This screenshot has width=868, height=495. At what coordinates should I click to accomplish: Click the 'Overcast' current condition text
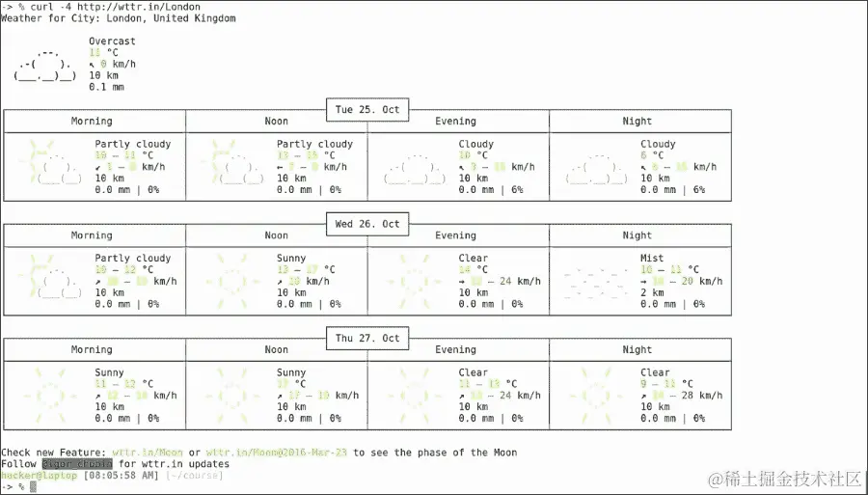112,41
